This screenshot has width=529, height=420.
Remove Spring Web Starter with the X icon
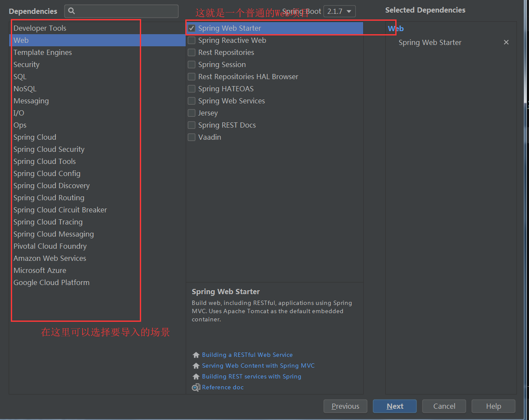(506, 42)
